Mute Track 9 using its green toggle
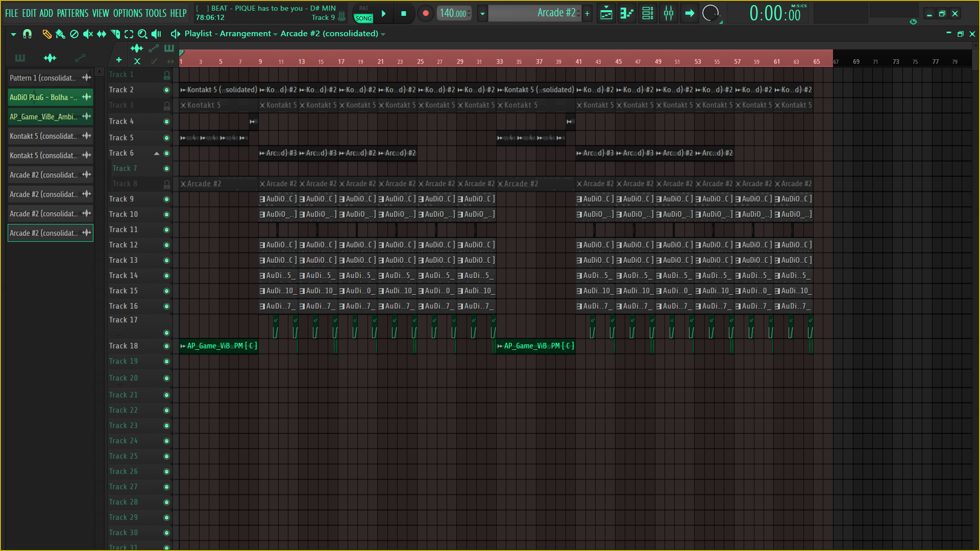The height and width of the screenshot is (551, 980). pos(166,199)
